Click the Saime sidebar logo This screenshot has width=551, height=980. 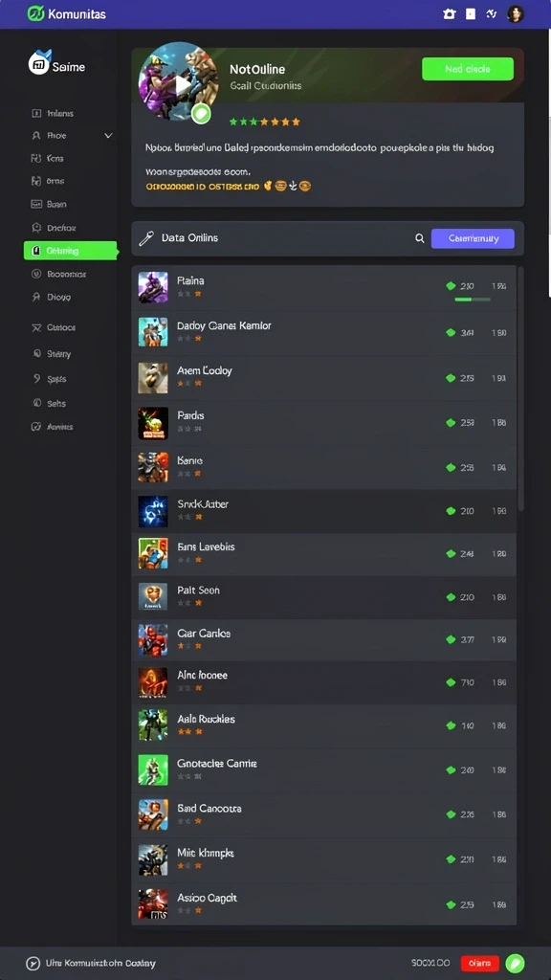[40, 63]
